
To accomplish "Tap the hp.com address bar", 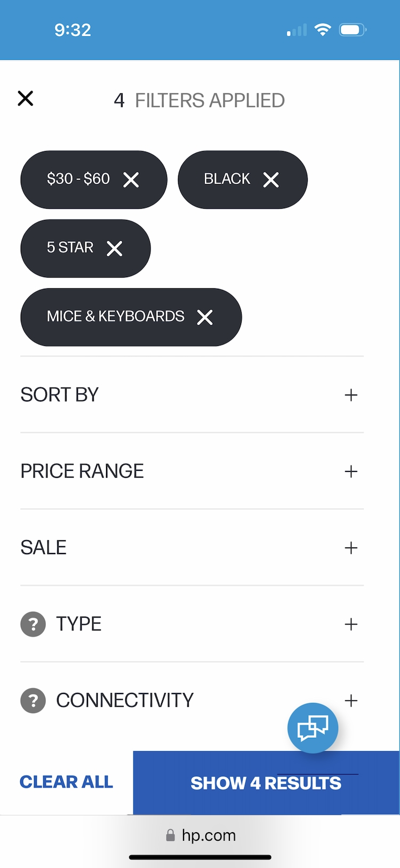I will 201,835.
